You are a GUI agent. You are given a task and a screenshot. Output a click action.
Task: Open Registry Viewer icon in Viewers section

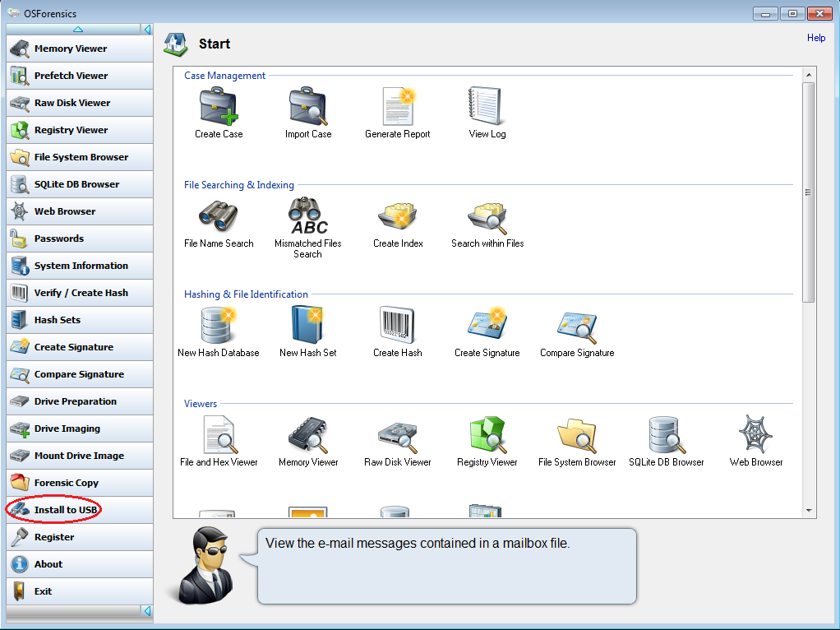tap(487, 434)
